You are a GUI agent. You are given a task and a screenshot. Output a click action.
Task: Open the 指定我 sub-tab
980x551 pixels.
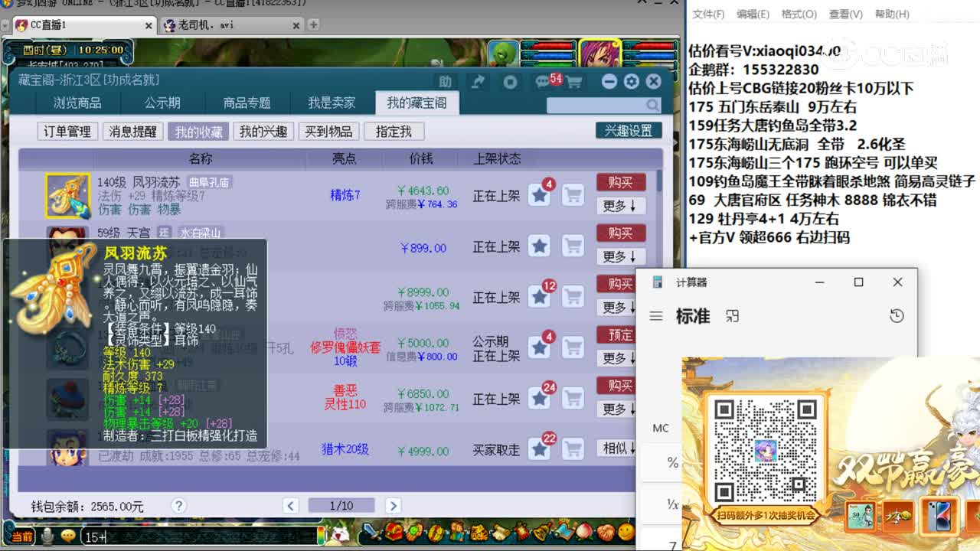pos(394,132)
